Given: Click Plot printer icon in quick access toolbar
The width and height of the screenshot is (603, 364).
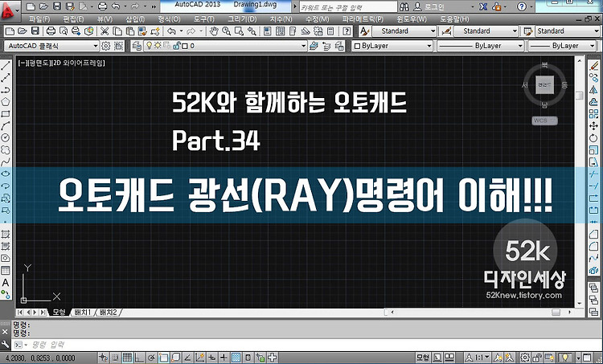Looking at the screenshot, I should [x=102, y=6].
